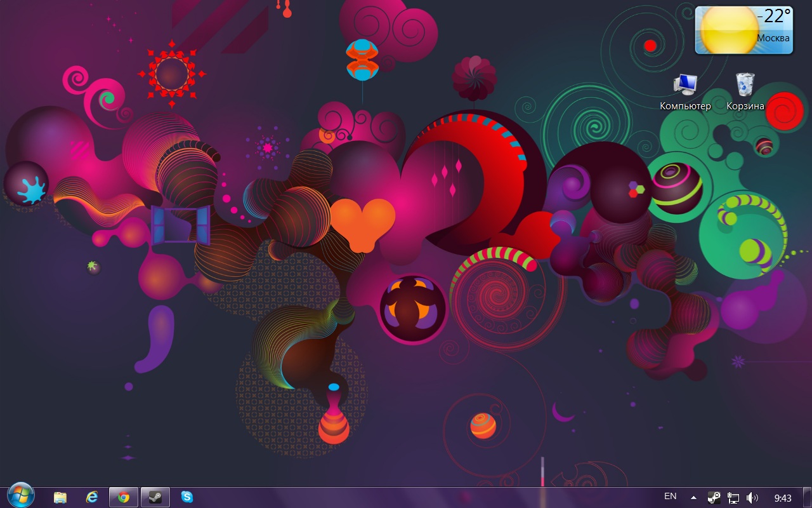Image resolution: width=812 pixels, height=508 pixels.
Task: Click the -22° temperature reading
Action: 774,15
